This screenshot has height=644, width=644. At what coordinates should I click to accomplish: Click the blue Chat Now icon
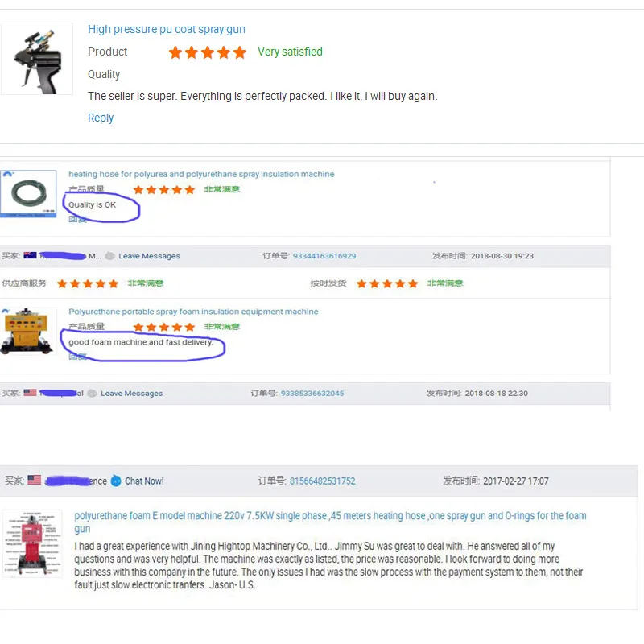[116, 481]
